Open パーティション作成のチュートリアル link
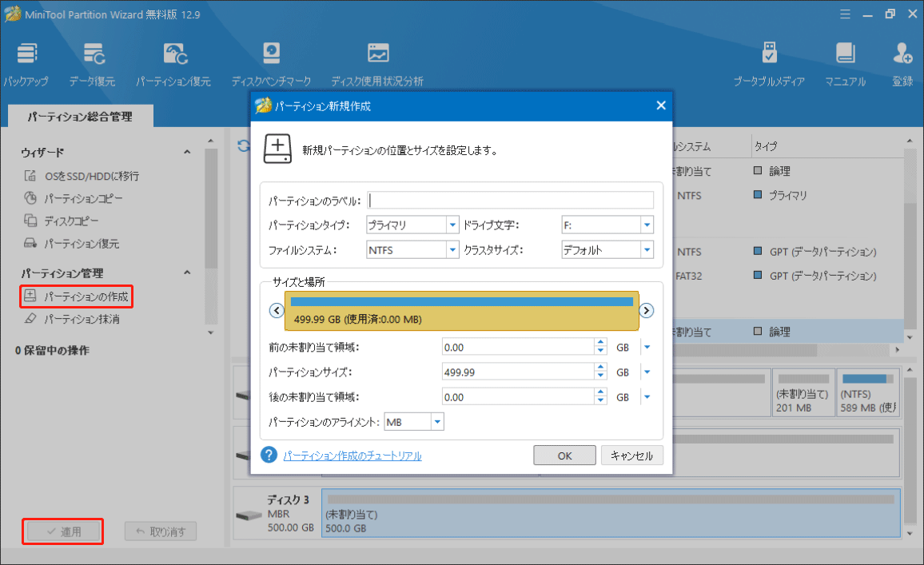This screenshot has width=924, height=565. (352, 456)
